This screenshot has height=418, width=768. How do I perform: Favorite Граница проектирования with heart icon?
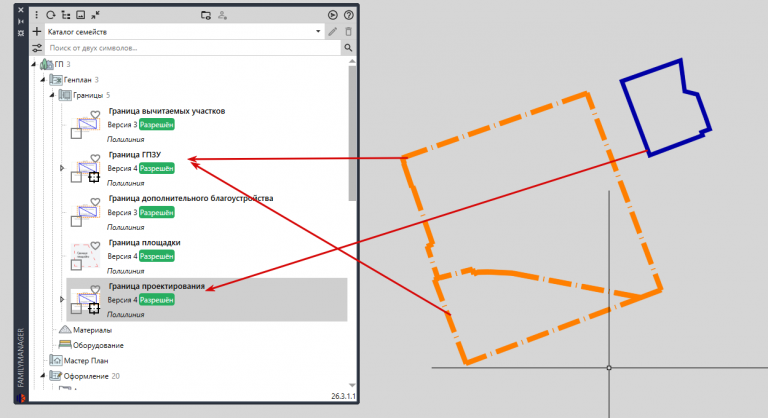96,289
